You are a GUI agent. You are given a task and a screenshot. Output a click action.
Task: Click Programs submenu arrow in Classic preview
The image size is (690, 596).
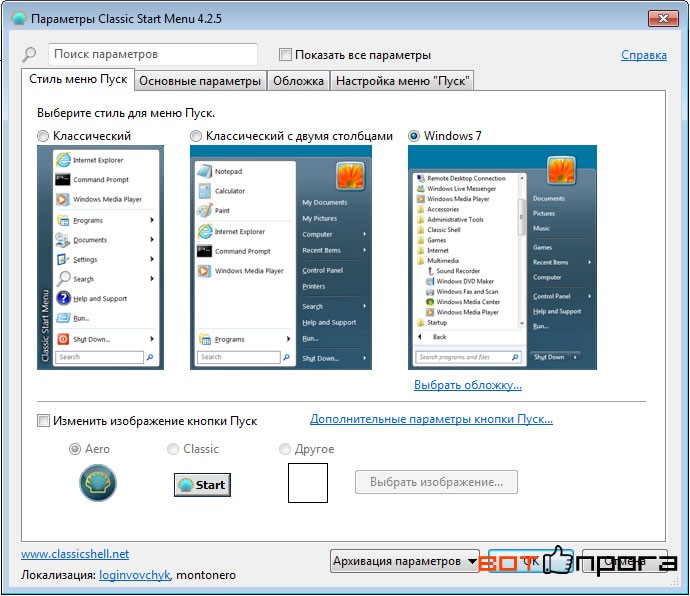pyautogui.click(x=152, y=220)
